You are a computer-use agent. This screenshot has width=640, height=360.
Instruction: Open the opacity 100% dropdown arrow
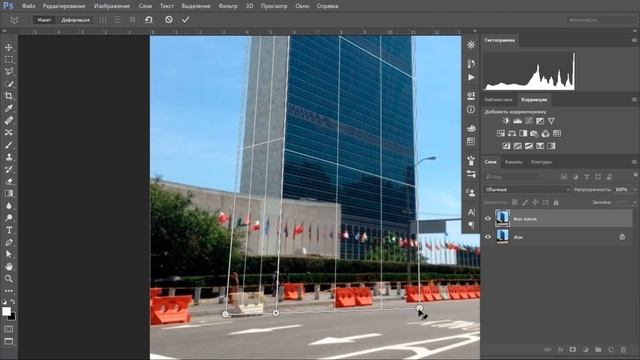(x=634, y=189)
